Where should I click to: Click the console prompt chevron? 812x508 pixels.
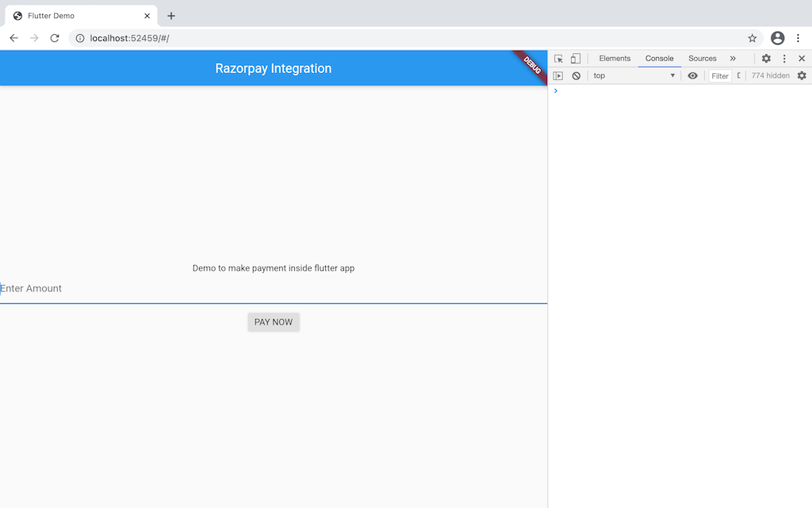556,90
